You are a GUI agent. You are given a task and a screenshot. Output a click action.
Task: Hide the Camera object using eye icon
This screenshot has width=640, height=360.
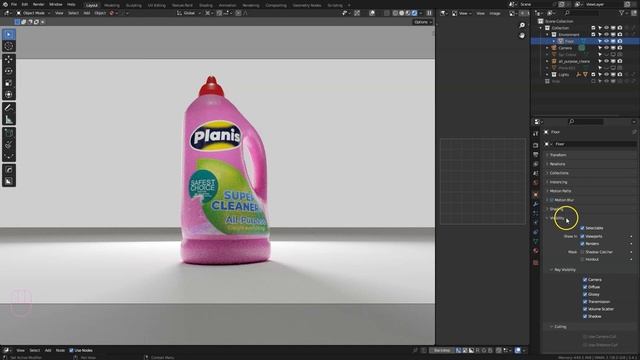point(606,48)
